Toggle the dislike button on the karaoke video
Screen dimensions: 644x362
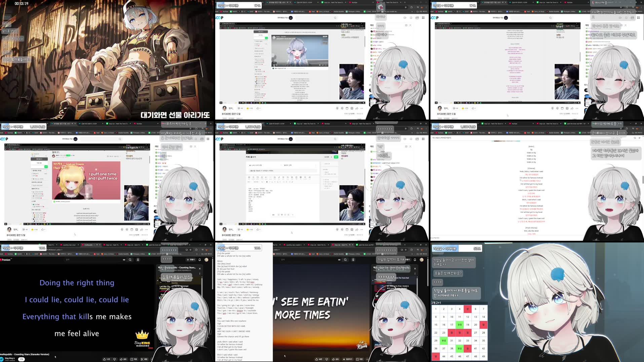pos(114,359)
